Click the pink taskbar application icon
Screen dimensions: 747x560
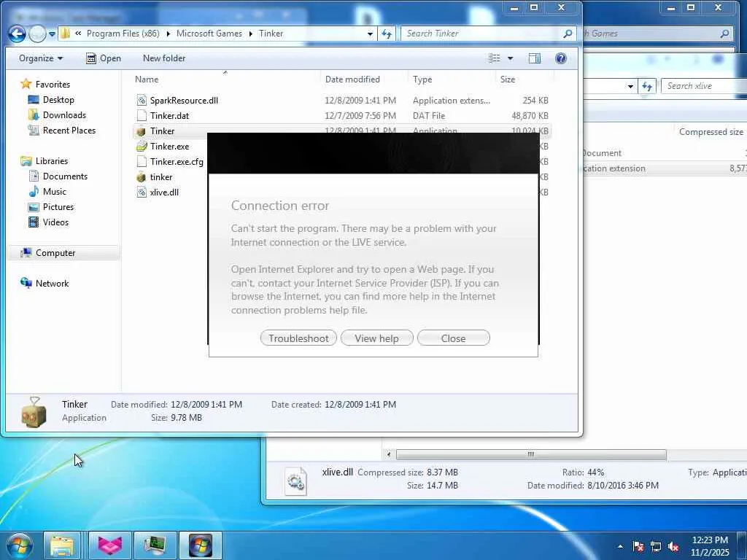coord(109,545)
